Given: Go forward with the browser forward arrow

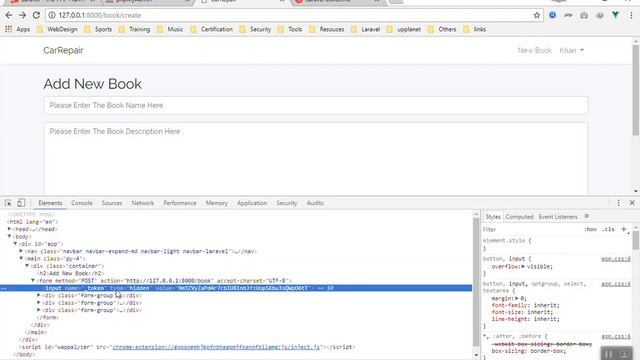Looking at the screenshot, I should pos(22,15).
